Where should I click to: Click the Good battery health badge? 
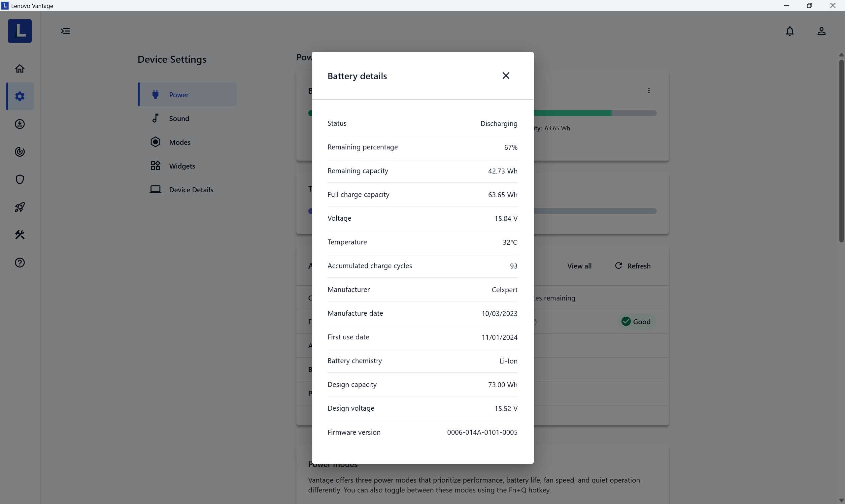coord(636,322)
